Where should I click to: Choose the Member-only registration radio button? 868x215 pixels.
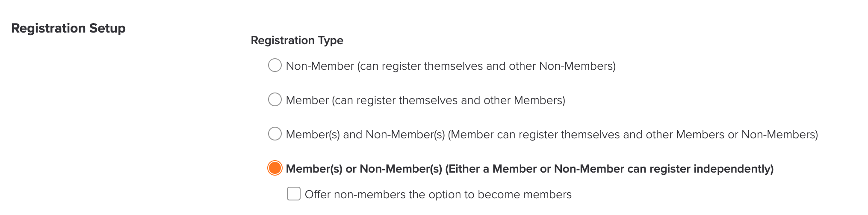(275, 100)
